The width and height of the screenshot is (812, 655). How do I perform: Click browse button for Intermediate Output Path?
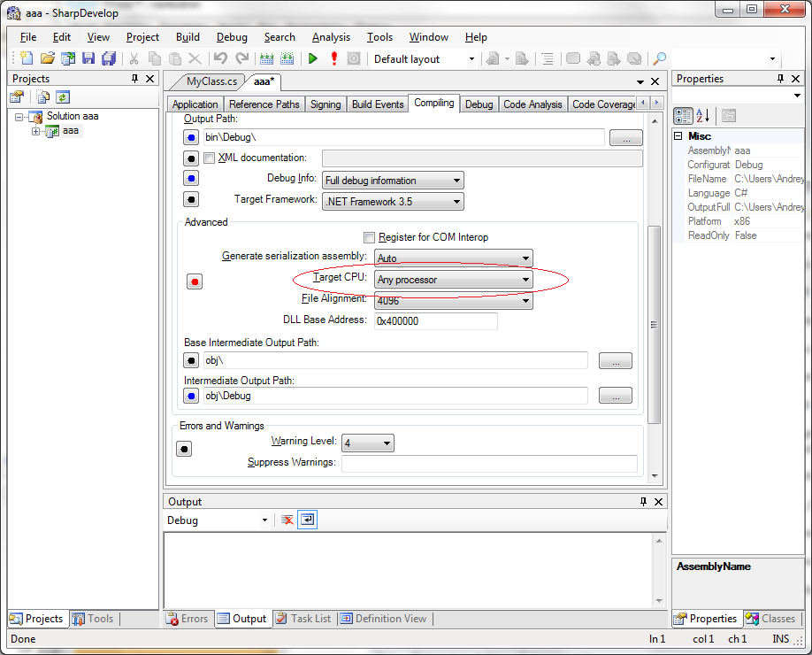[616, 396]
